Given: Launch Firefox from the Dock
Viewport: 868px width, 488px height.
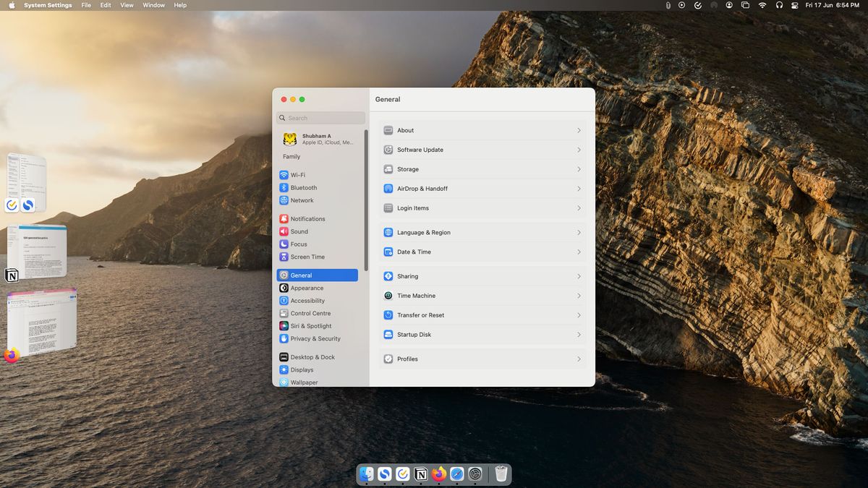Looking at the screenshot, I should (x=439, y=474).
